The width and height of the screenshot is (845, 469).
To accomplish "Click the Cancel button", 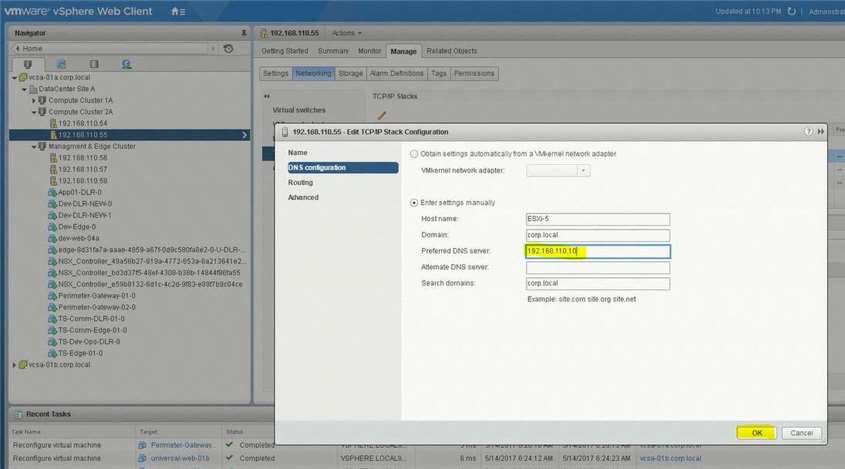I will tap(801, 433).
